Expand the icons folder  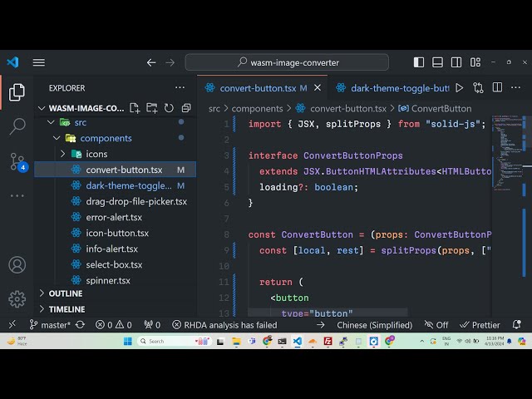point(96,154)
